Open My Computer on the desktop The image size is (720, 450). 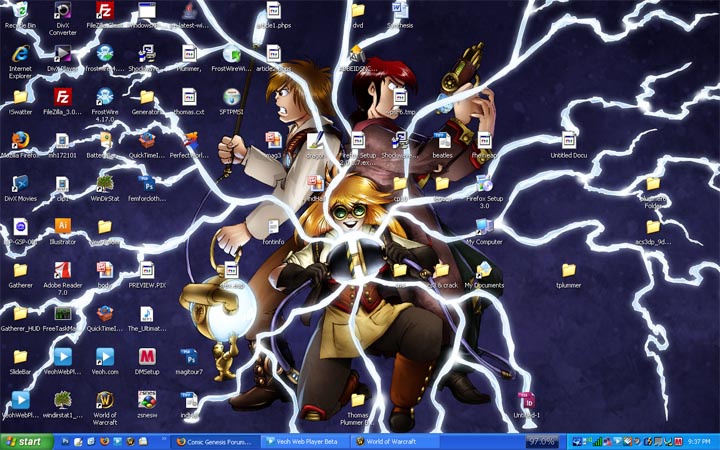tap(484, 227)
